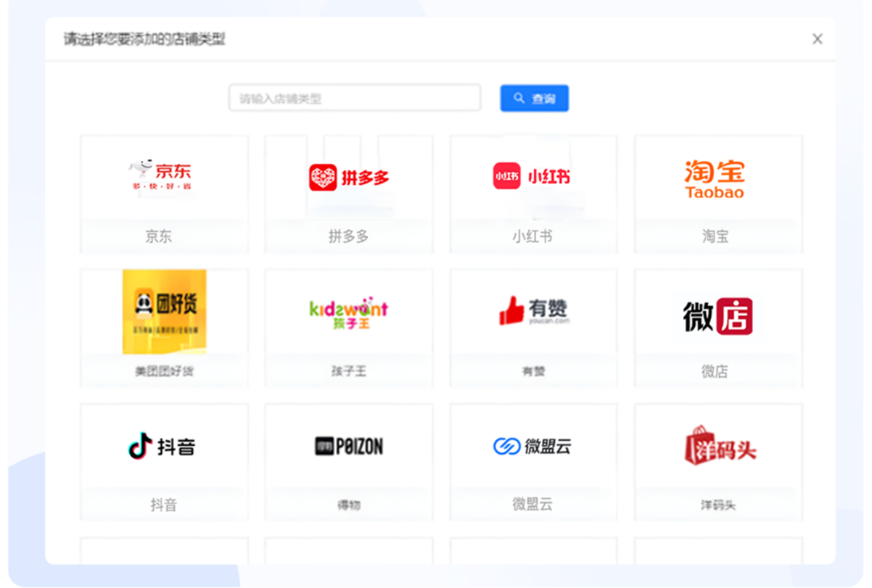
Task: Choose the yellow 团好货 logo
Action: coord(164,311)
